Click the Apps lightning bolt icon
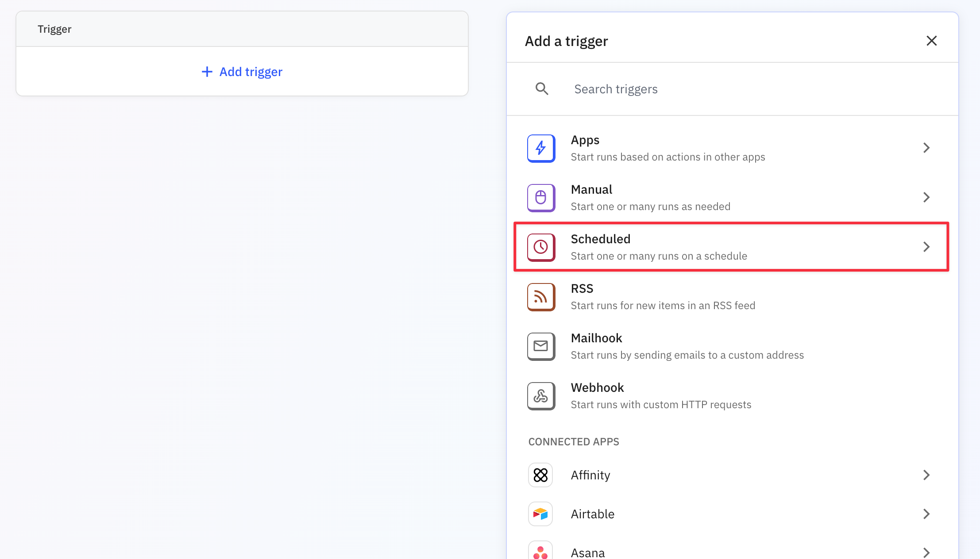Screen dimensions: 980x559 [x=541, y=148]
